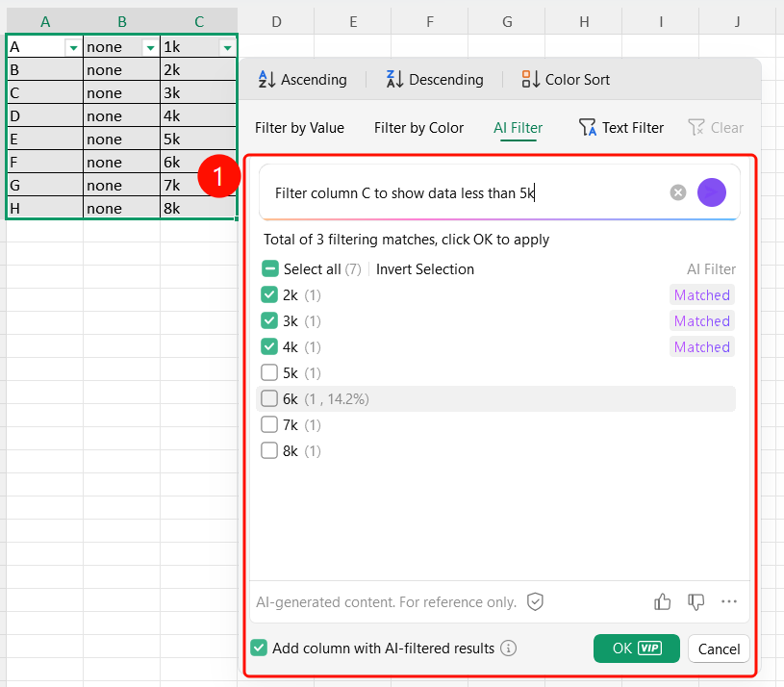The width and height of the screenshot is (784, 687).
Task: Click the Color Sort icon
Action: coord(530,80)
